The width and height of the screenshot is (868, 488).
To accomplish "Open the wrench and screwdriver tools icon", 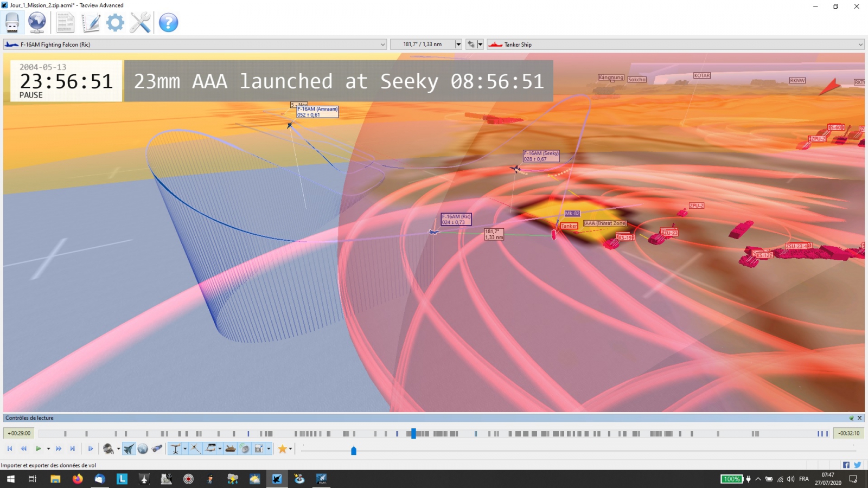I will point(140,23).
